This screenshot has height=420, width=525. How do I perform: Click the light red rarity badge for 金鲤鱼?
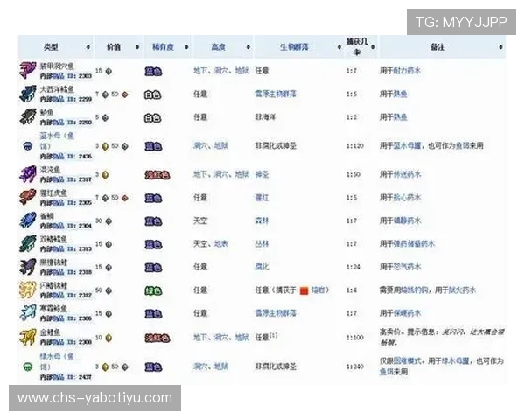pos(157,339)
